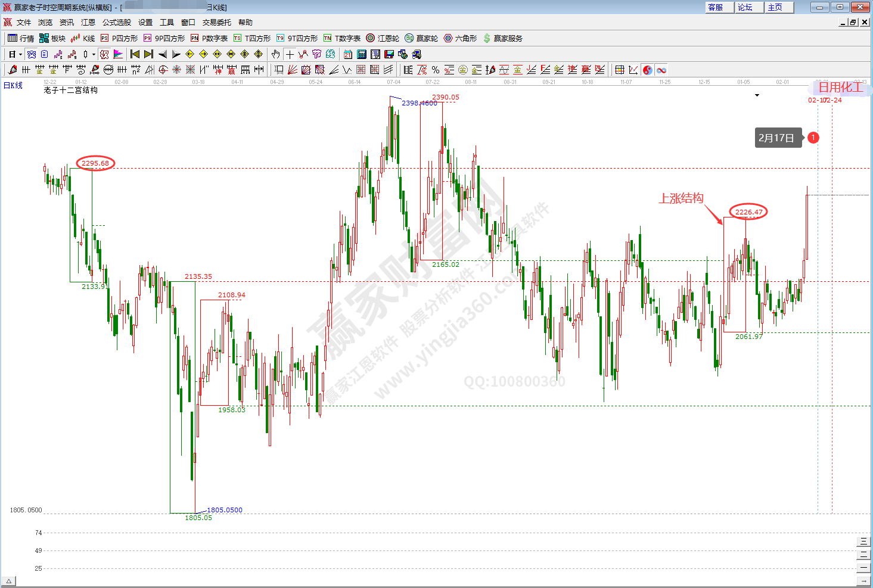
Task: Click the red-blue yin-yang icon
Action: click(648, 70)
